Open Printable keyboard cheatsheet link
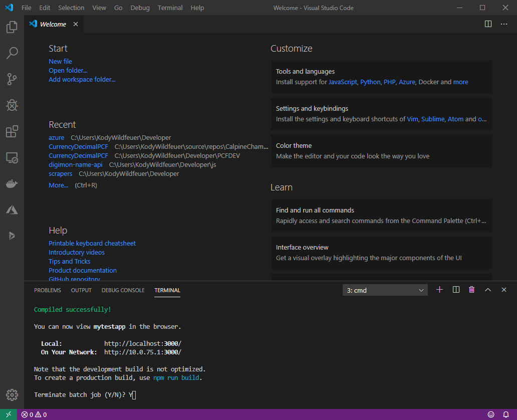Screen dimensions: 517x420 (92, 243)
